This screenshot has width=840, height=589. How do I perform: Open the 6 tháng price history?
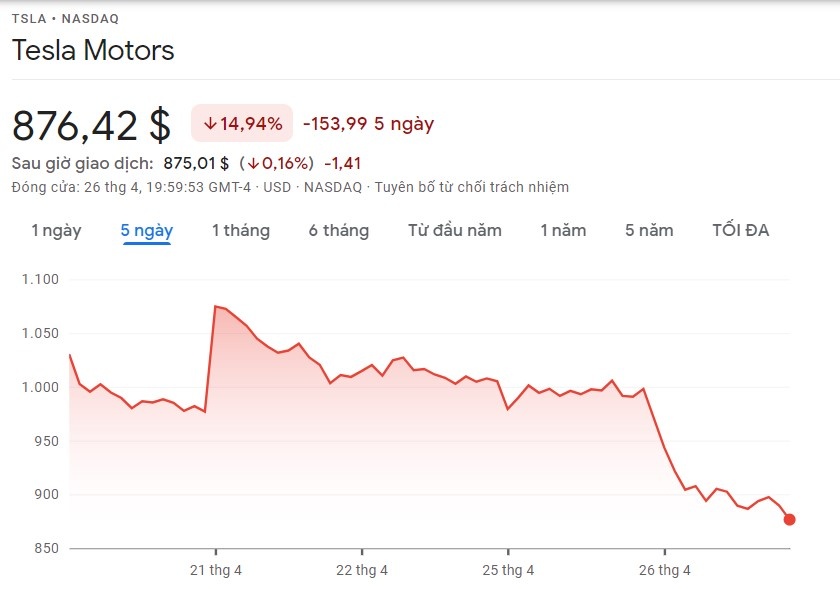coord(339,230)
